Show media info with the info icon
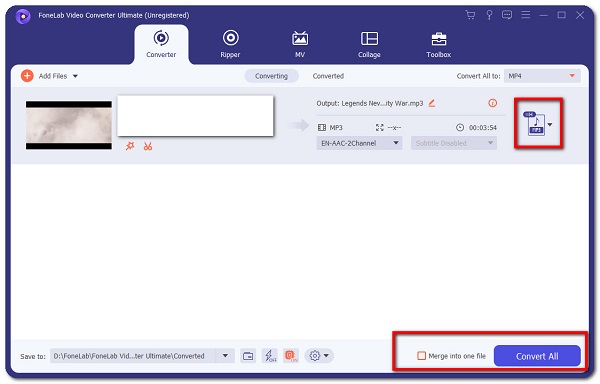Screen dimensions: 600x384 click(492, 103)
